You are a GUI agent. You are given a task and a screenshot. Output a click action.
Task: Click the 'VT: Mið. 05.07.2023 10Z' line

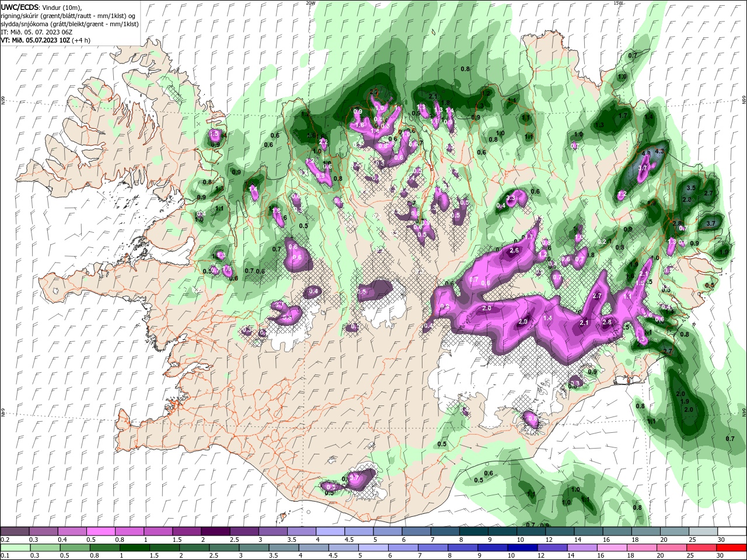[x=45, y=40]
